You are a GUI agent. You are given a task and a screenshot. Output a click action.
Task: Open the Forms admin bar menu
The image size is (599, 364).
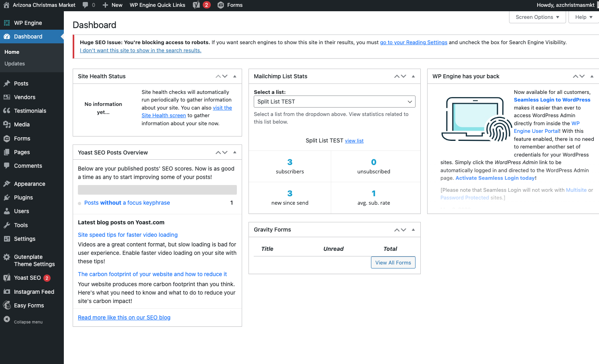pos(230,5)
